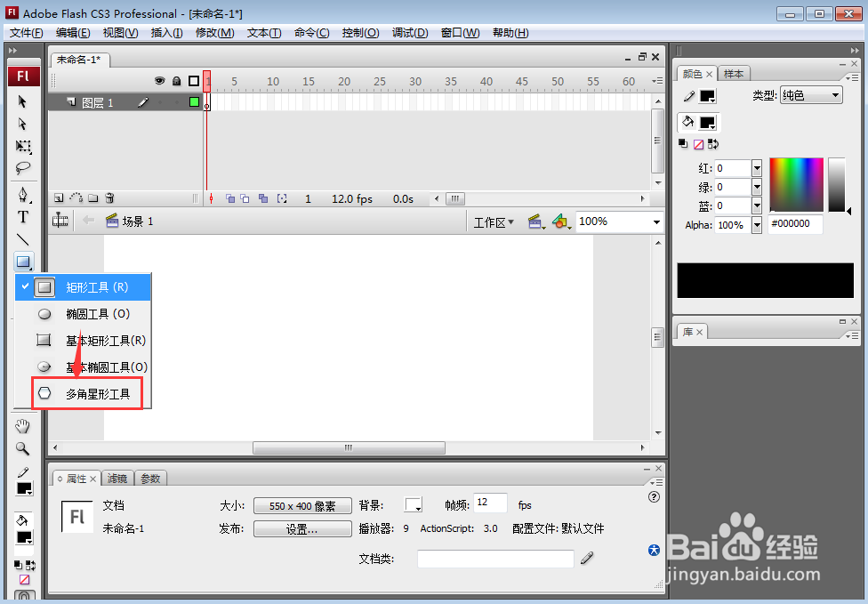The image size is (868, 604).
Task: Switch to the 参数 tab
Action: click(x=150, y=479)
